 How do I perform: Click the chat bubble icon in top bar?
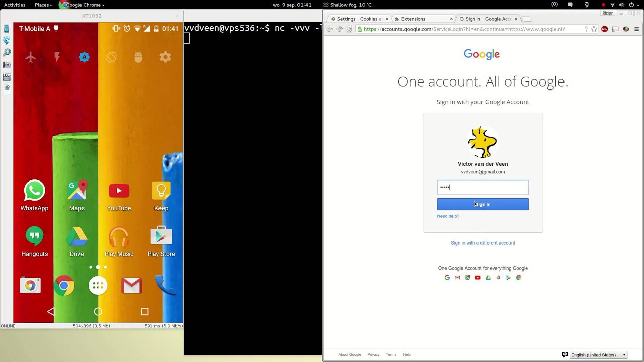point(570,5)
